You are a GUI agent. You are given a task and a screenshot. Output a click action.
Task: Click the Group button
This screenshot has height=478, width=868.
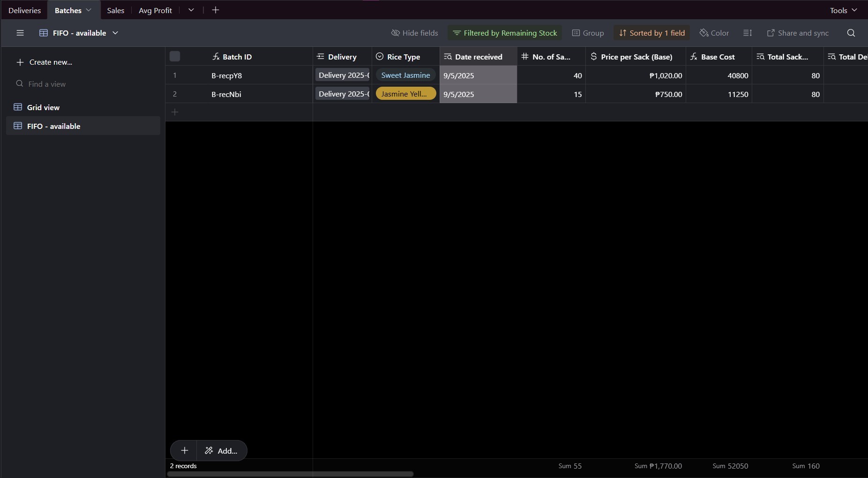tap(588, 33)
